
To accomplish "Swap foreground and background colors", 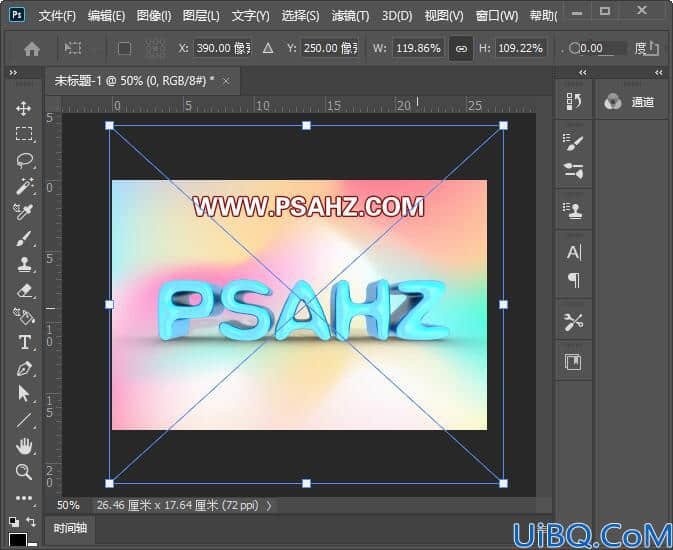I will click(x=31, y=522).
